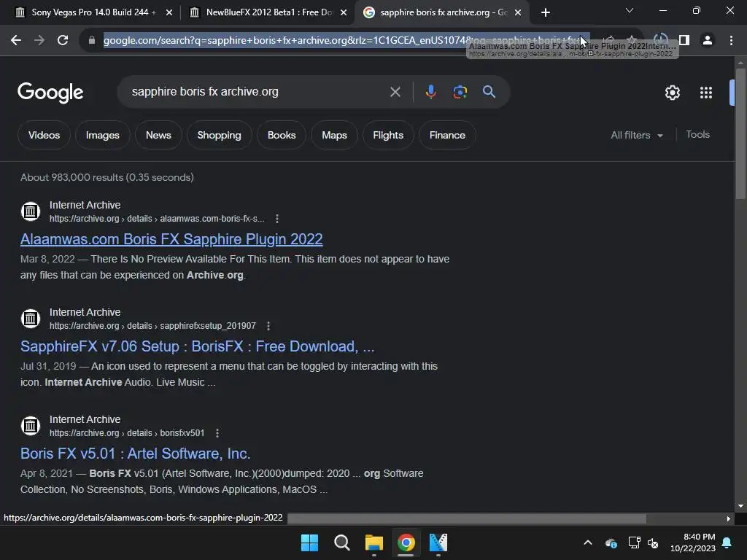The width and height of the screenshot is (747, 560).
Task: Open SapphireFX v7.06 Setup result link
Action: click(197, 346)
